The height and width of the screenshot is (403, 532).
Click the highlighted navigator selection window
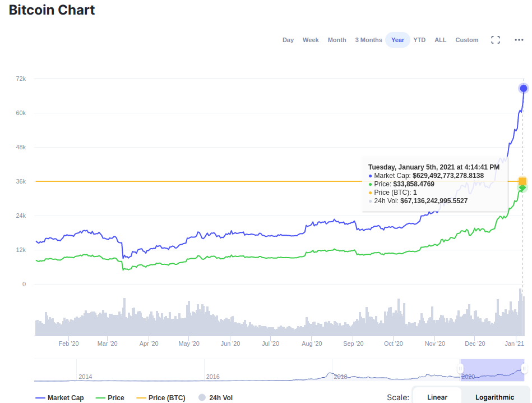492,370
